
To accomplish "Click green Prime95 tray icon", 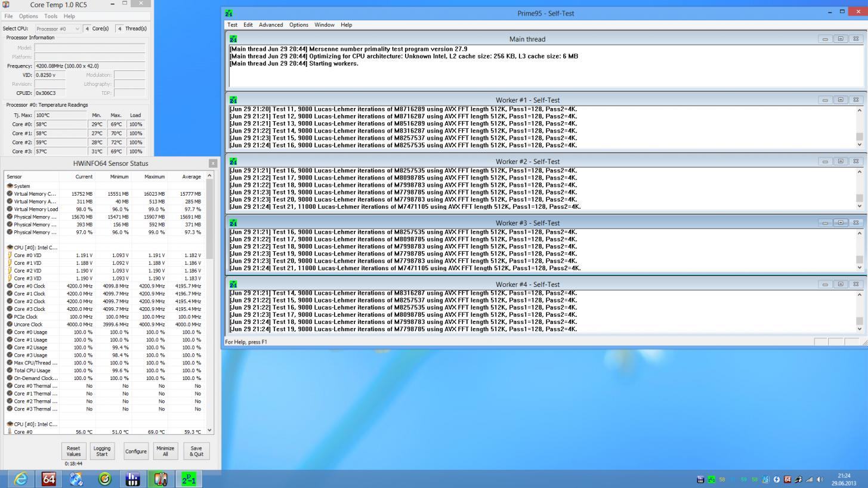I will [711, 480].
